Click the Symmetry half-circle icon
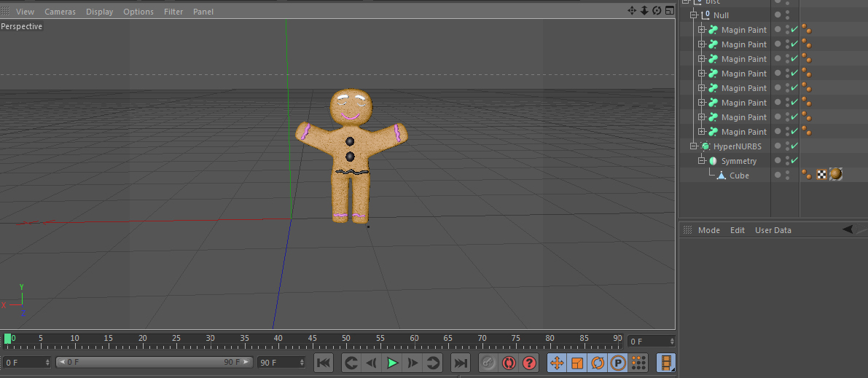This screenshot has width=868, height=378. coord(713,161)
